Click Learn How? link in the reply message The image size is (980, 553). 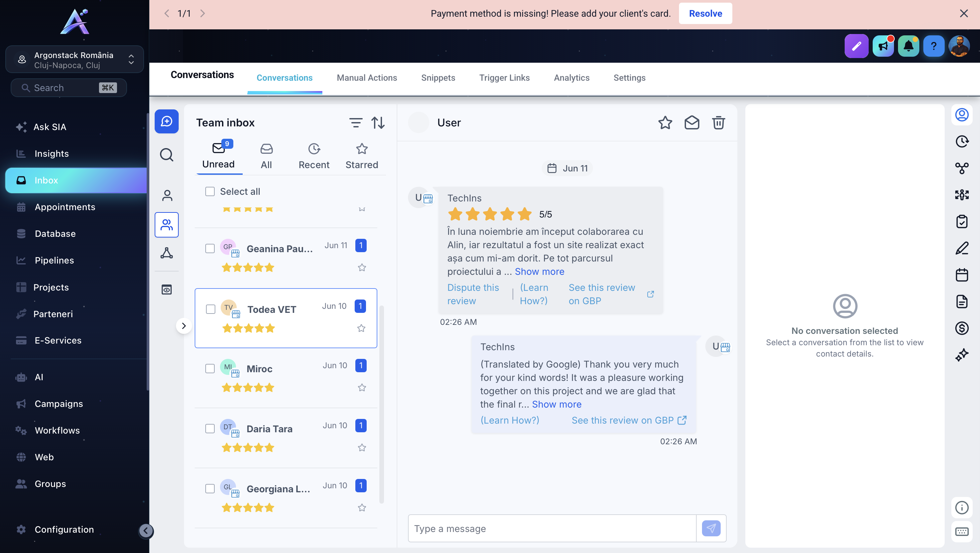tap(509, 420)
